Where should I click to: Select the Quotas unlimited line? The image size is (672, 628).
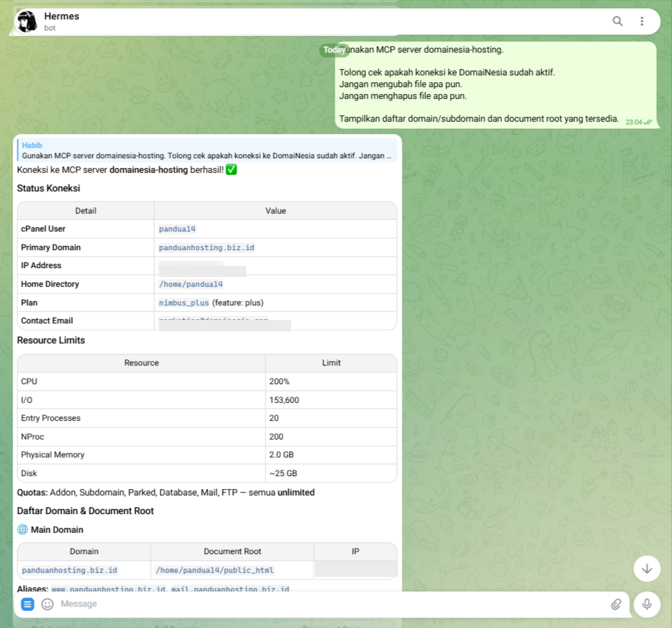pyautogui.click(x=166, y=492)
